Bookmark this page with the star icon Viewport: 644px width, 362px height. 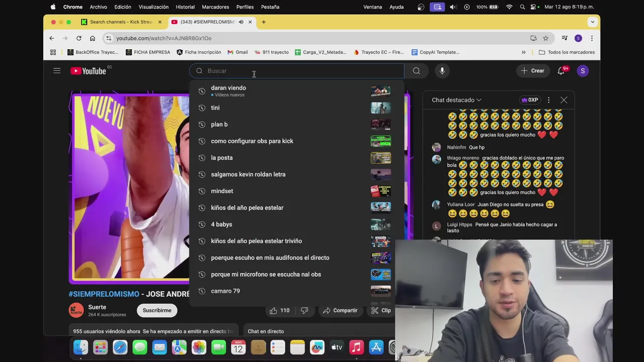coord(545,38)
